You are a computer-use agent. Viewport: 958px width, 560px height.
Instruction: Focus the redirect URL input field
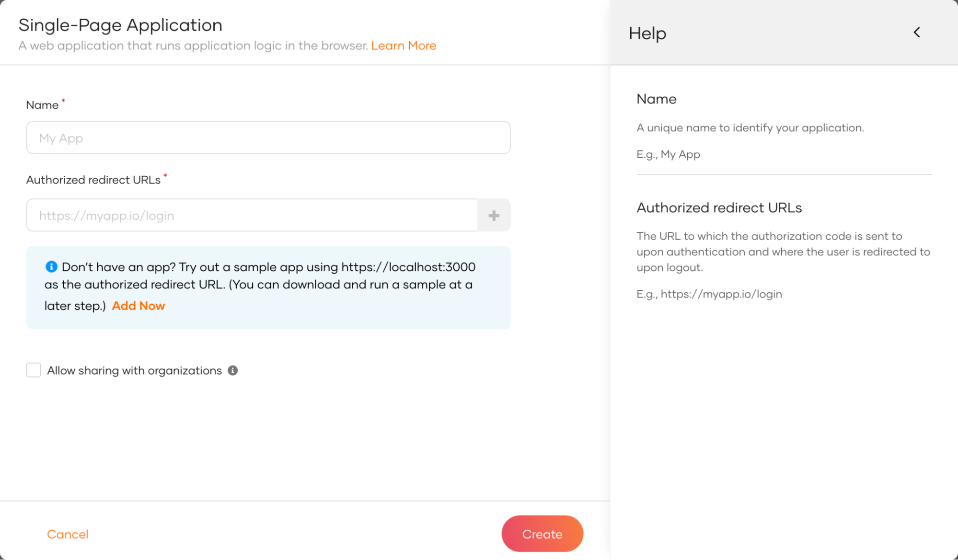(252, 215)
